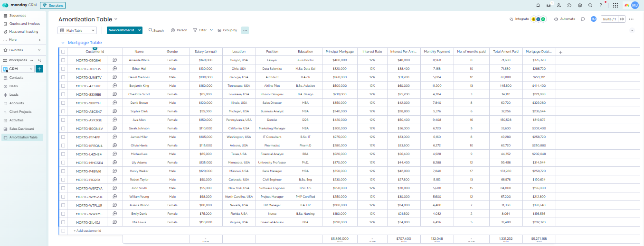644x246 pixels.
Task: Open board discussion speech bubble icon
Action: 583,19
